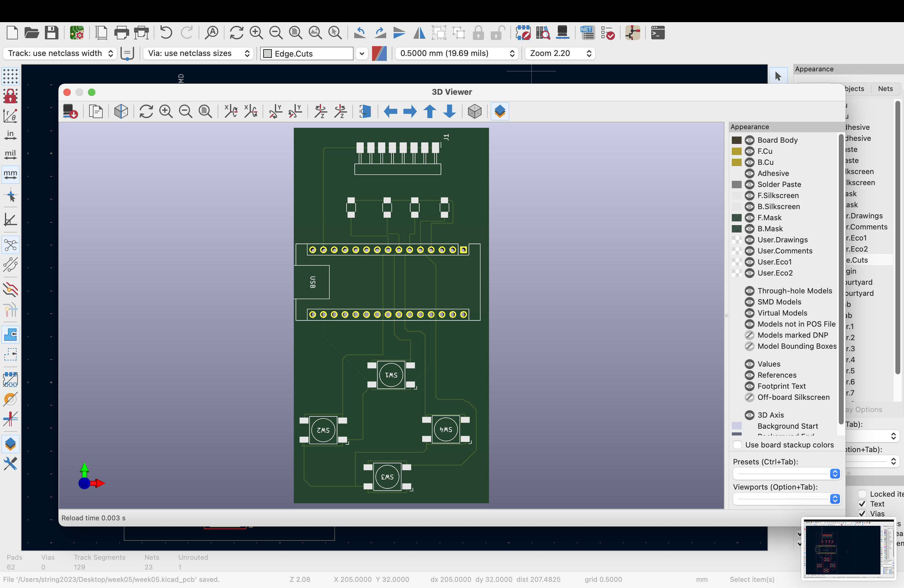The height and width of the screenshot is (588, 904).
Task: Switch units to inches in left toolbar
Action: point(10,135)
